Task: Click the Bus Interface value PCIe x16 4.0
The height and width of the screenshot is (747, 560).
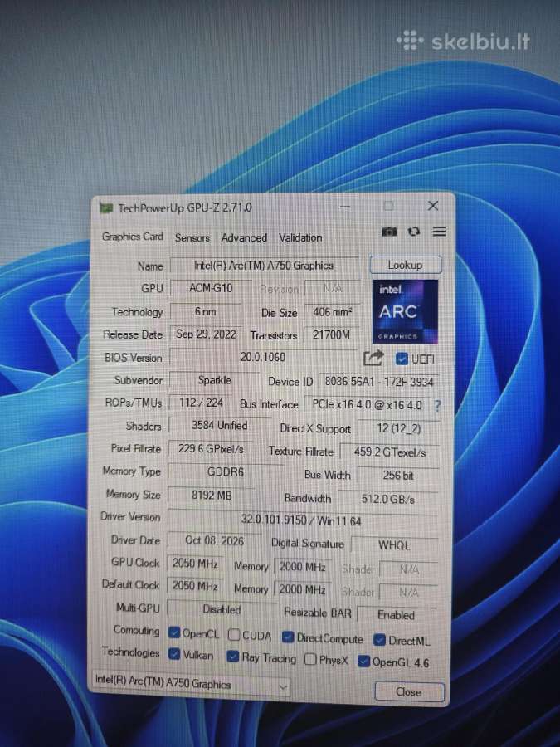Action: (368, 405)
